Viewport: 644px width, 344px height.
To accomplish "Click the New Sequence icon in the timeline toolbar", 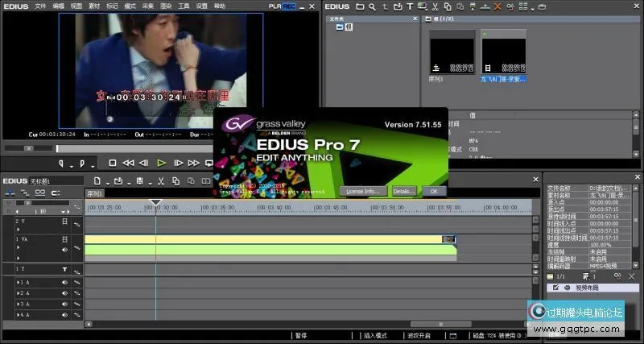I will pos(97,181).
